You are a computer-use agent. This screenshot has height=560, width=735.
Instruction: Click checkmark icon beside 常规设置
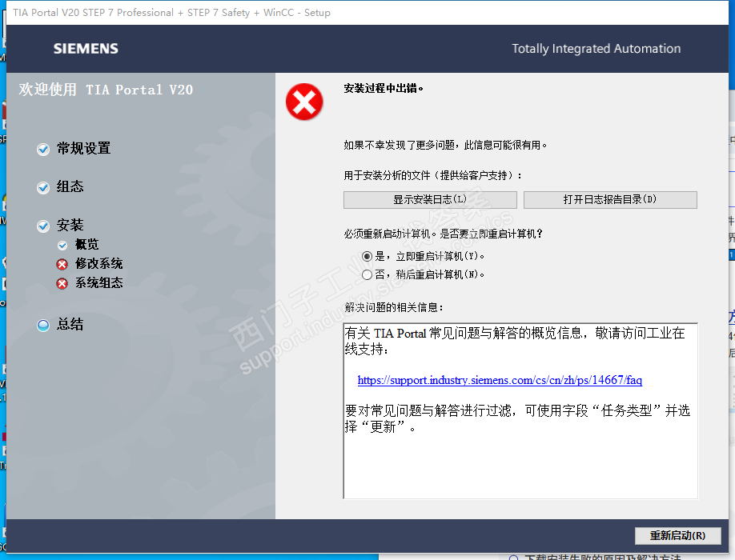point(43,150)
